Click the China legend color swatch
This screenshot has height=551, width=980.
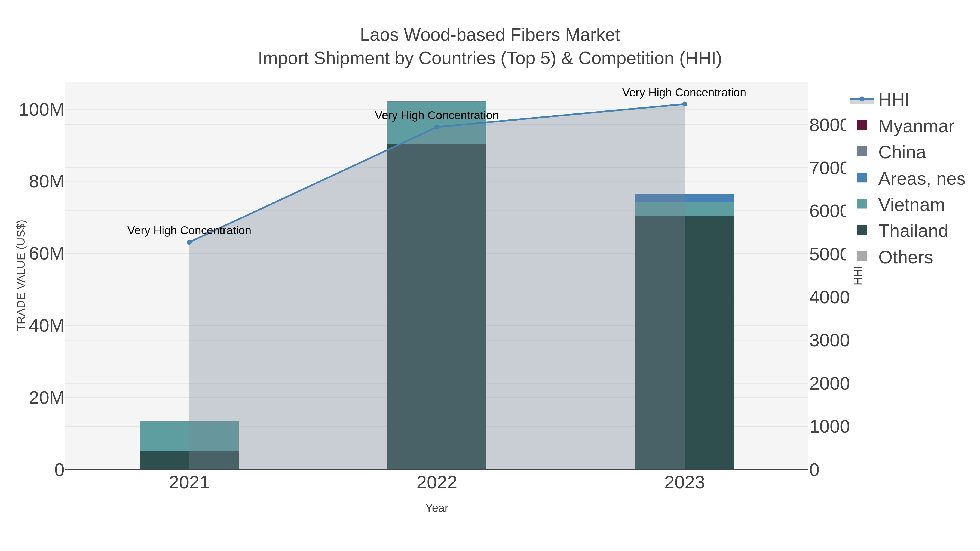click(x=862, y=151)
